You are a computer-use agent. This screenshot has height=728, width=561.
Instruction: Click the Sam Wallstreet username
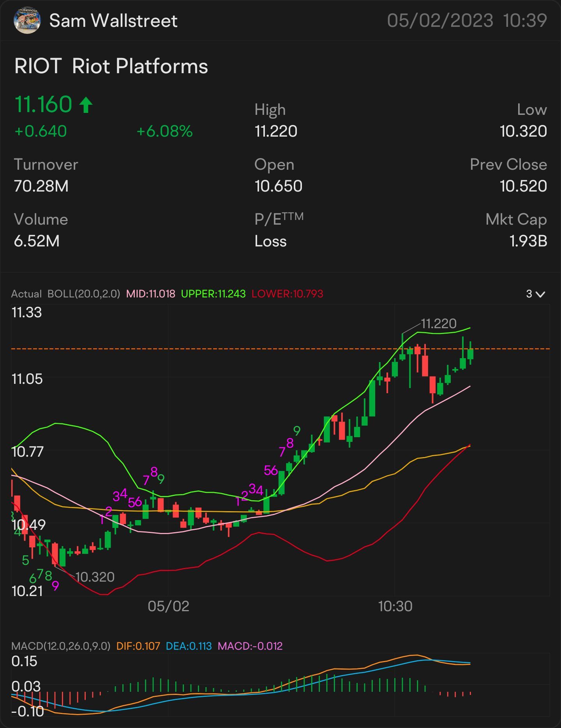coord(113,21)
